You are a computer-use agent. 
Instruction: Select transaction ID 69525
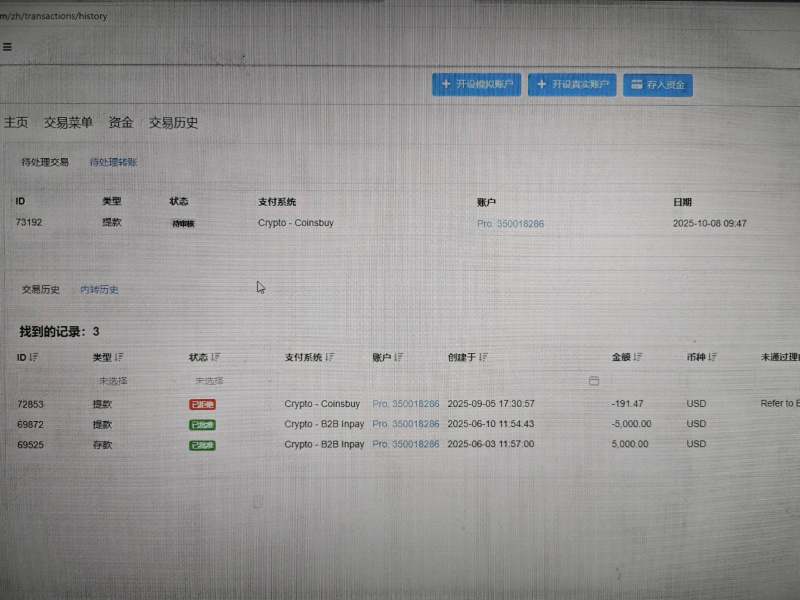[31, 445]
